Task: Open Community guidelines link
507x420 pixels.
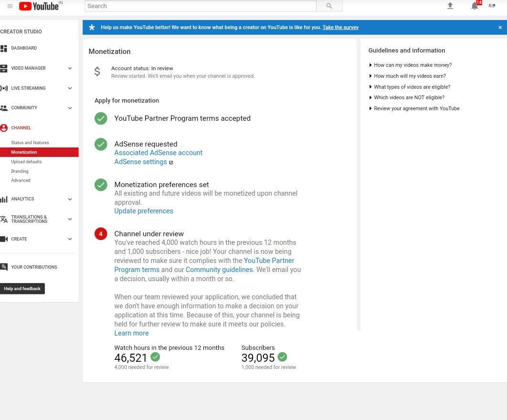Action: coord(219,270)
